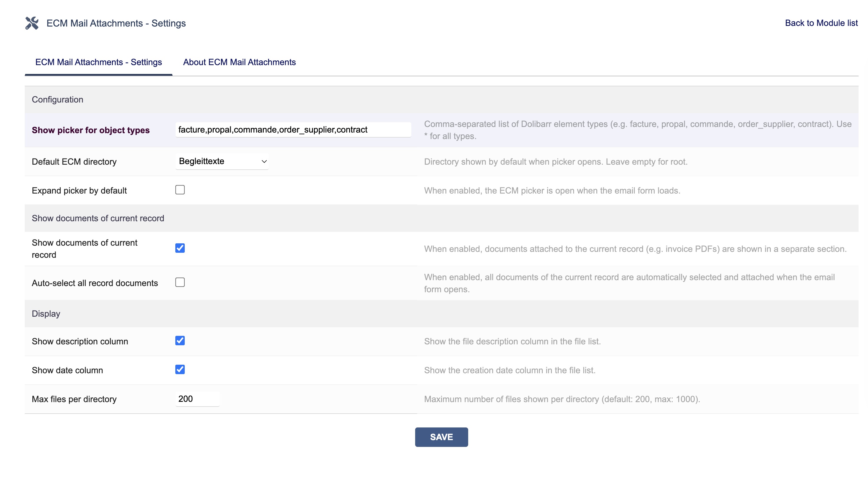This screenshot has height=479, width=868.
Task: Click the page title ECM Mail Attachments - Settings
Action: tap(116, 23)
